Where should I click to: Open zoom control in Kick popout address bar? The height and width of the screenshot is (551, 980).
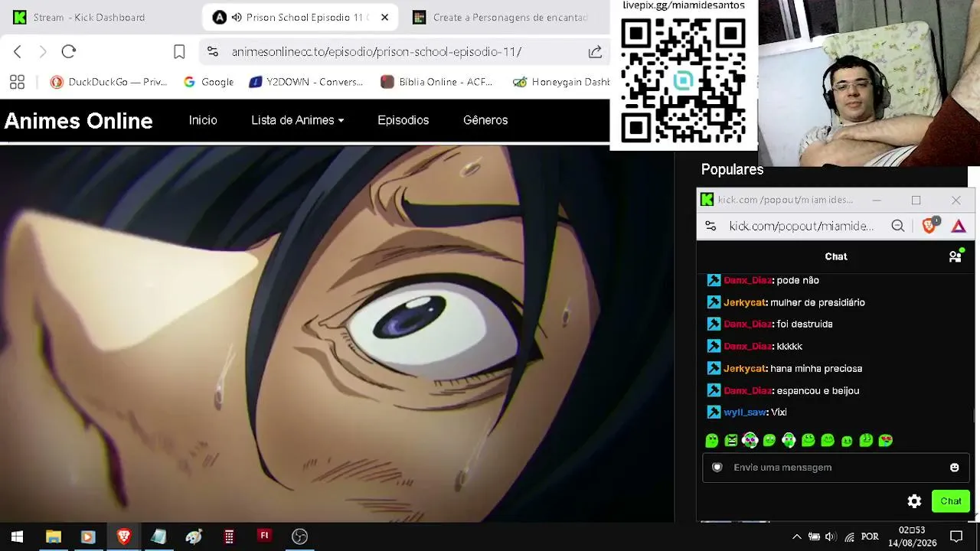click(898, 226)
